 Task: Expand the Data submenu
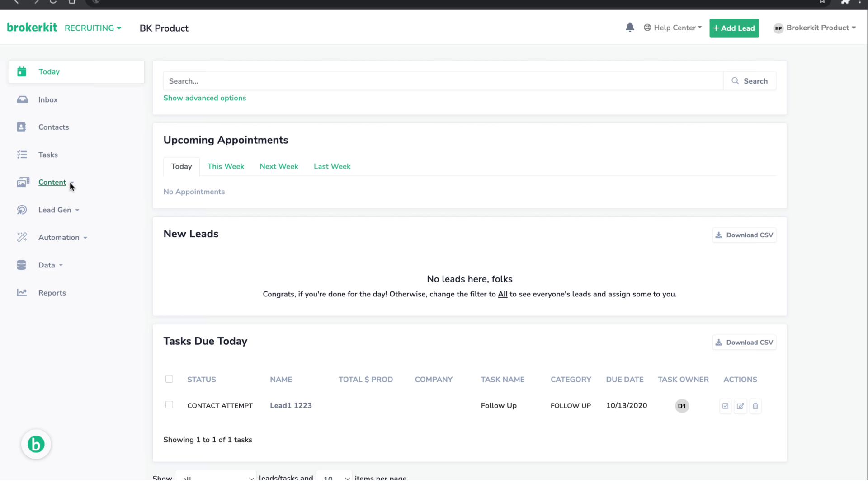pos(61,265)
